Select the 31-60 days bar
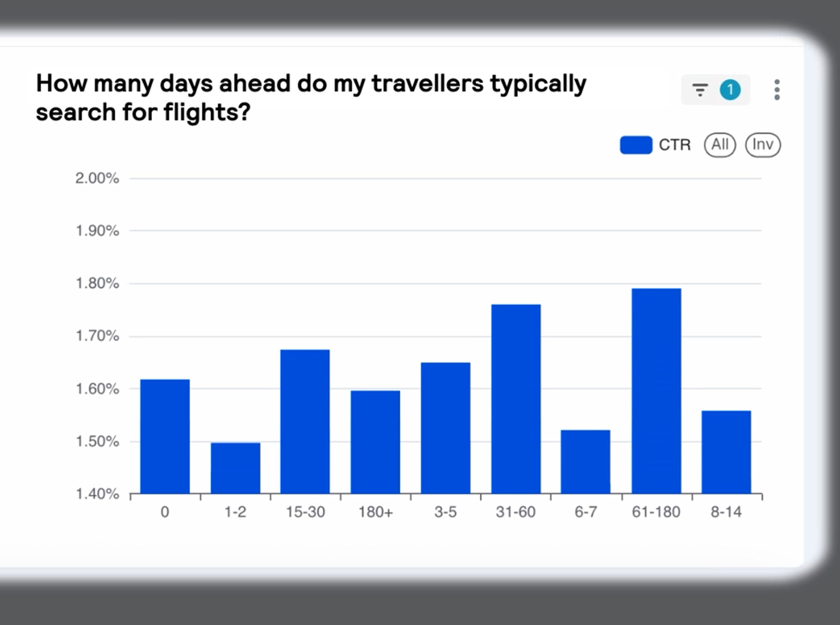Image resolution: width=840 pixels, height=625 pixels. [516, 399]
